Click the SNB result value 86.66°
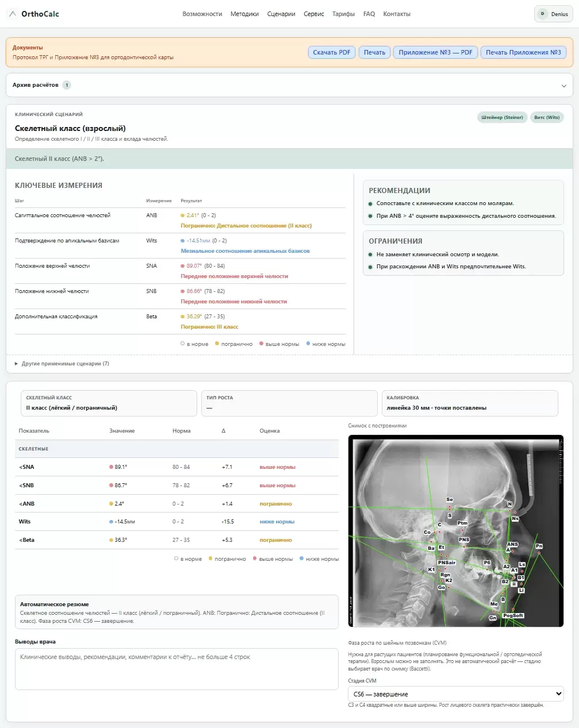This screenshot has height=728, width=579. click(194, 291)
